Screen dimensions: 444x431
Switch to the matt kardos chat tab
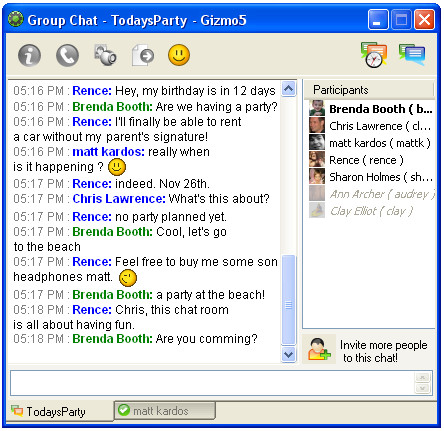[165, 410]
